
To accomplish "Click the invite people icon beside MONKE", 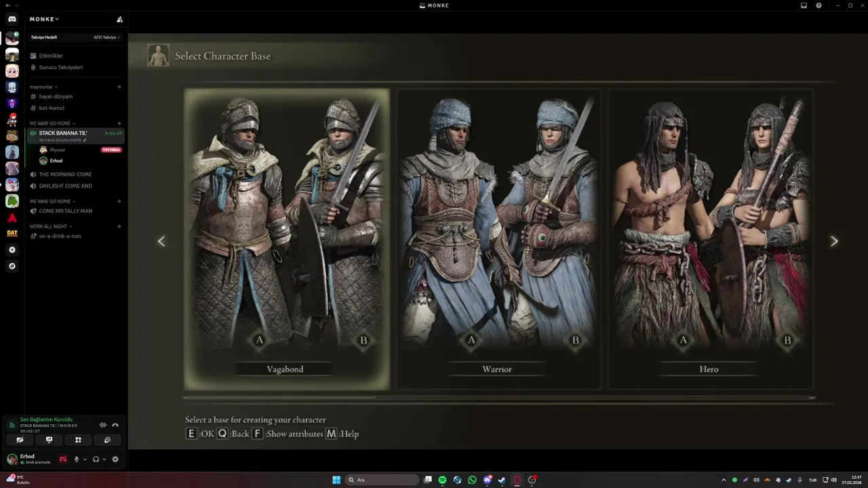I will coord(119,19).
